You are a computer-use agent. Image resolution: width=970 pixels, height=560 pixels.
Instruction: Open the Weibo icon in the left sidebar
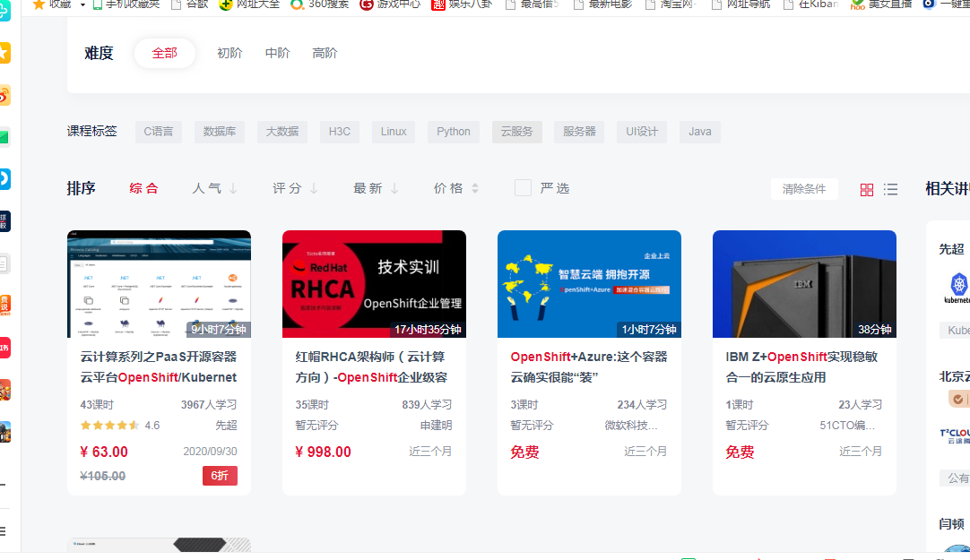coord(4,95)
